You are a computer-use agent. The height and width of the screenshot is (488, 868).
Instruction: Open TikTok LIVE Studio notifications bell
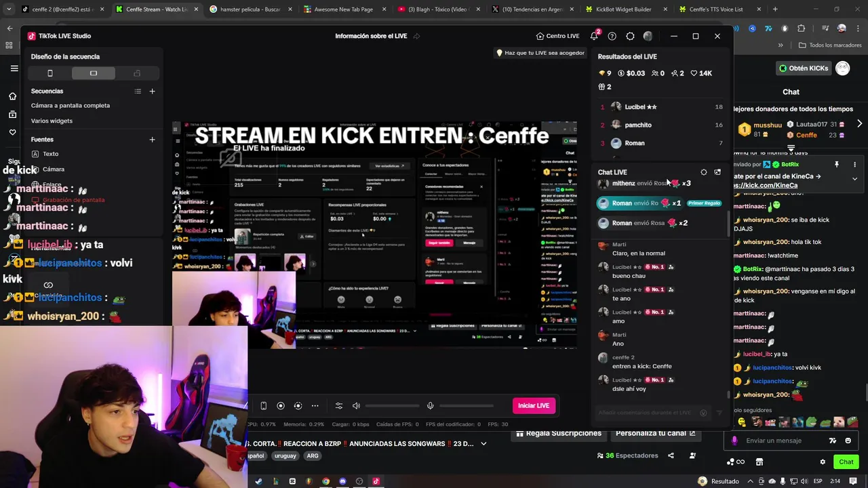pyautogui.click(x=594, y=36)
